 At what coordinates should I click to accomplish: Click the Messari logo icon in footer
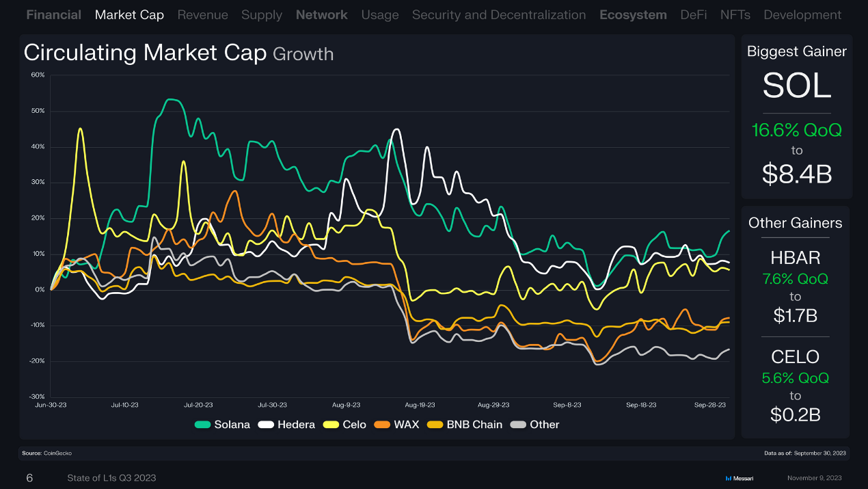729,478
